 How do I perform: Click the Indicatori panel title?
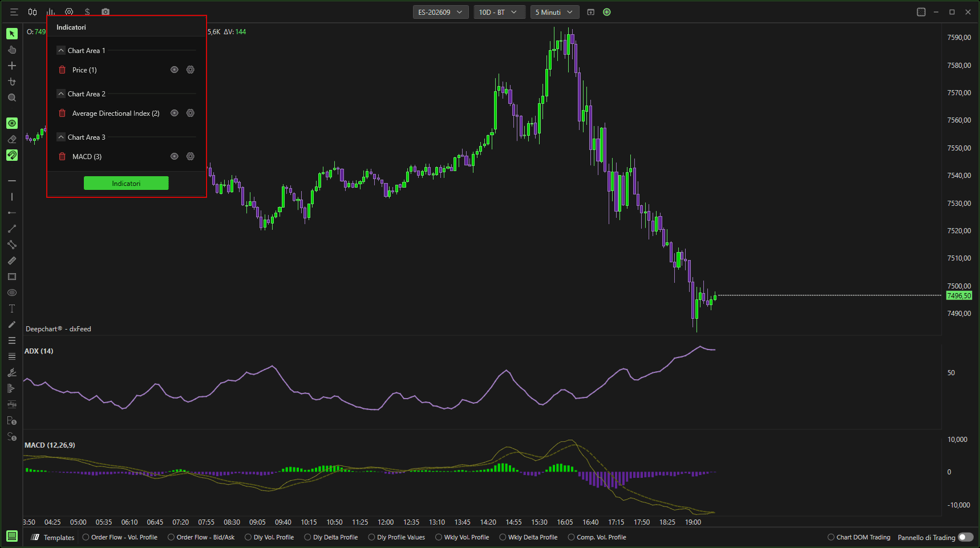[71, 27]
